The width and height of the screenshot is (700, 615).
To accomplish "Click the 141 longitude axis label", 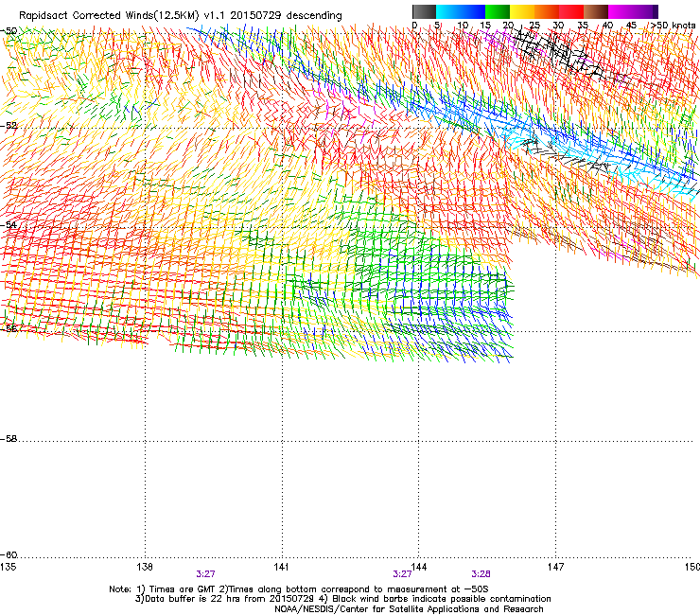I will [x=282, y=567].
